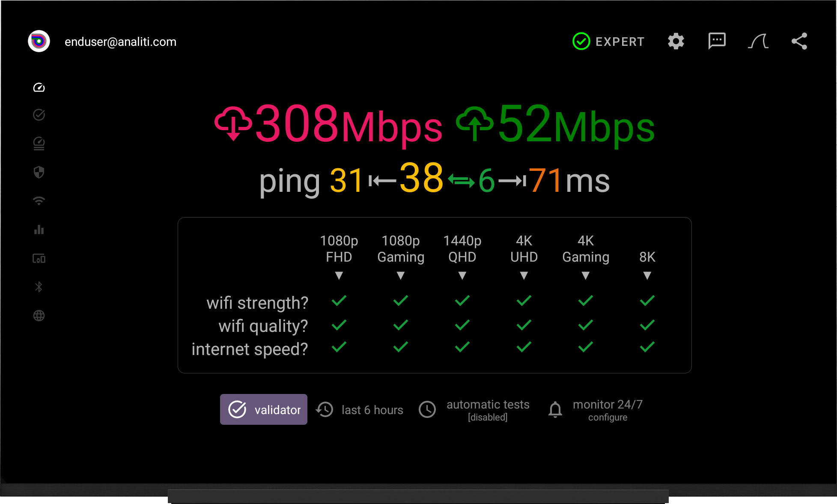Show last 6 hours history

click(360, 410)
